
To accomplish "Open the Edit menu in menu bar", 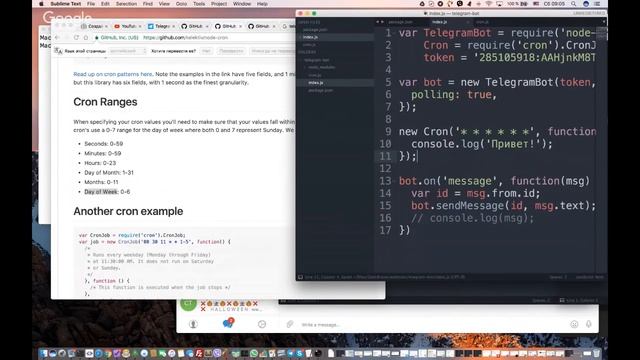I will (x=105, y=4).
